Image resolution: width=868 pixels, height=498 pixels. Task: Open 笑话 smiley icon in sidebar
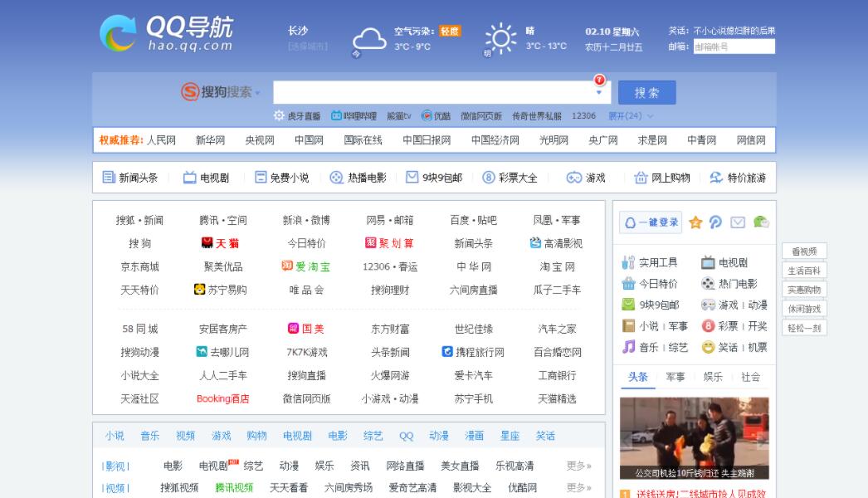point(708,347)
